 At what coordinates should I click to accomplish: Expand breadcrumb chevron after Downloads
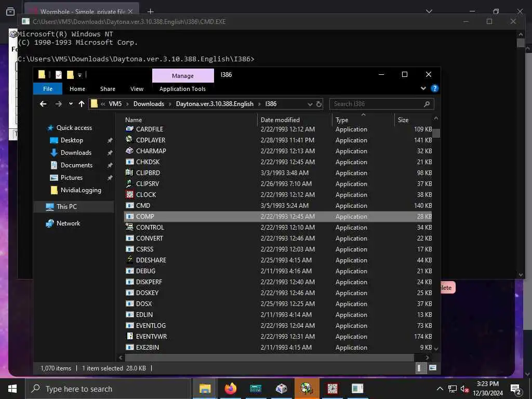tap(170, 104)
